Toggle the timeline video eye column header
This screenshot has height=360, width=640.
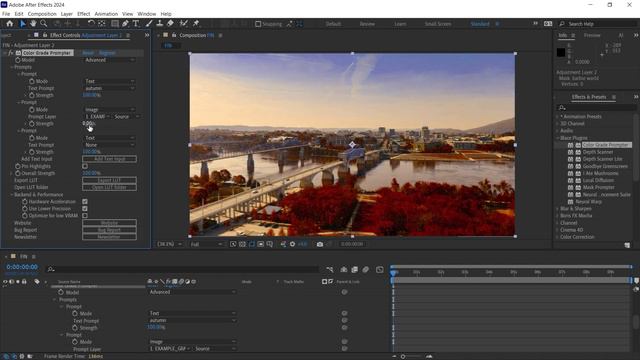point(5,282)
